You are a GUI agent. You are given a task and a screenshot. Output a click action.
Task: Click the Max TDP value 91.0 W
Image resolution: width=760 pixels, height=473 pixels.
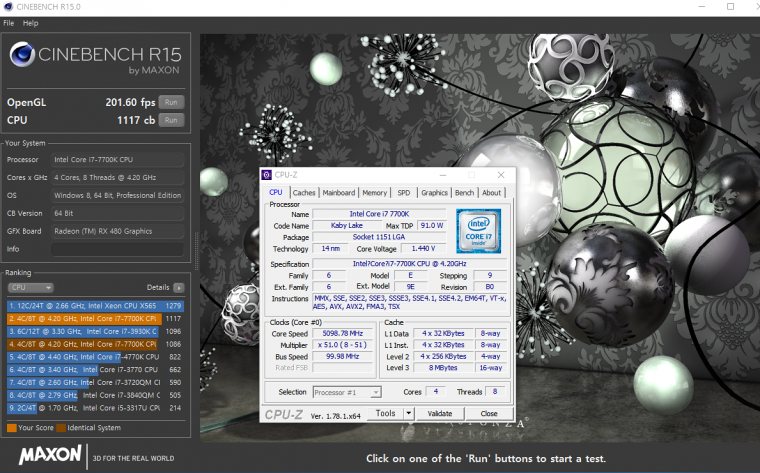(432, 225)
